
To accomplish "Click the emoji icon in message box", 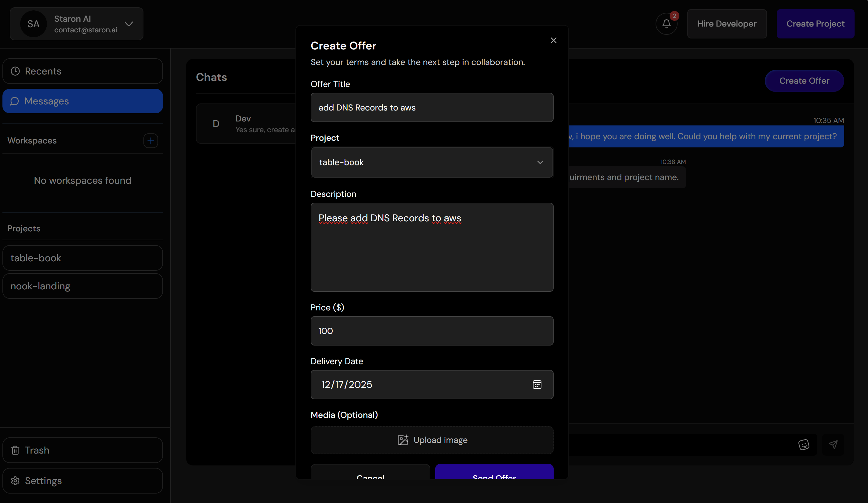I will pyautogui.click(x=803, y=444).
